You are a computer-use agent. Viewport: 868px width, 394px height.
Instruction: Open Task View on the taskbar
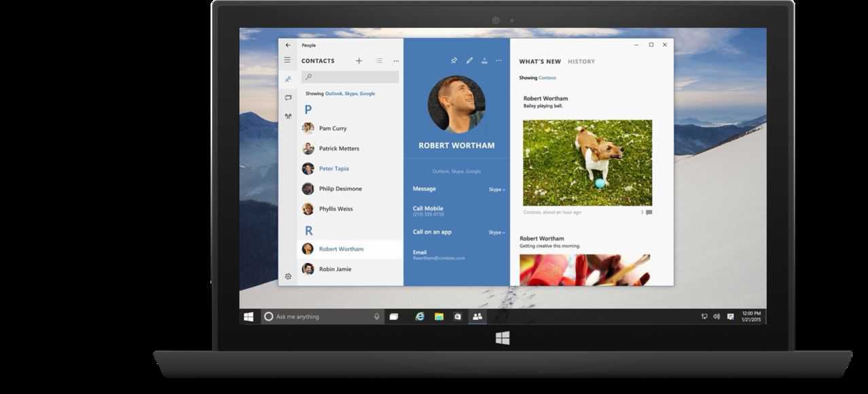393,317
